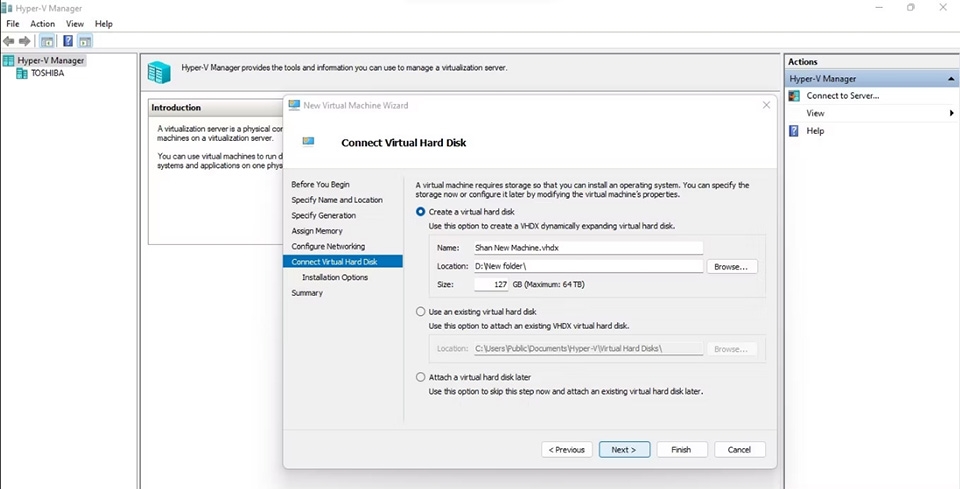Select Attach a virtual hard disk later
The height and width of the screenshot is (489, 960).
tap(420, 377)
